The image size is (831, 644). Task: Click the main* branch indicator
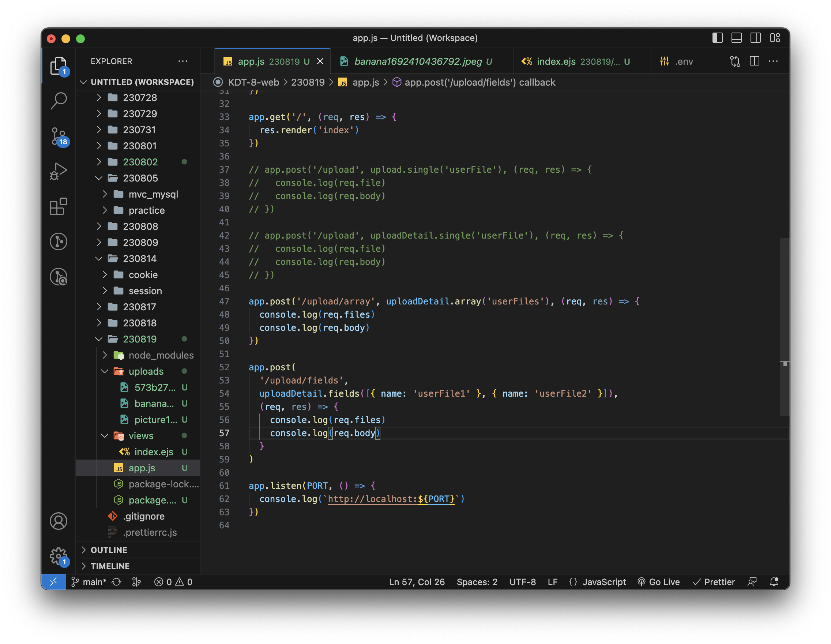(89, 582)
